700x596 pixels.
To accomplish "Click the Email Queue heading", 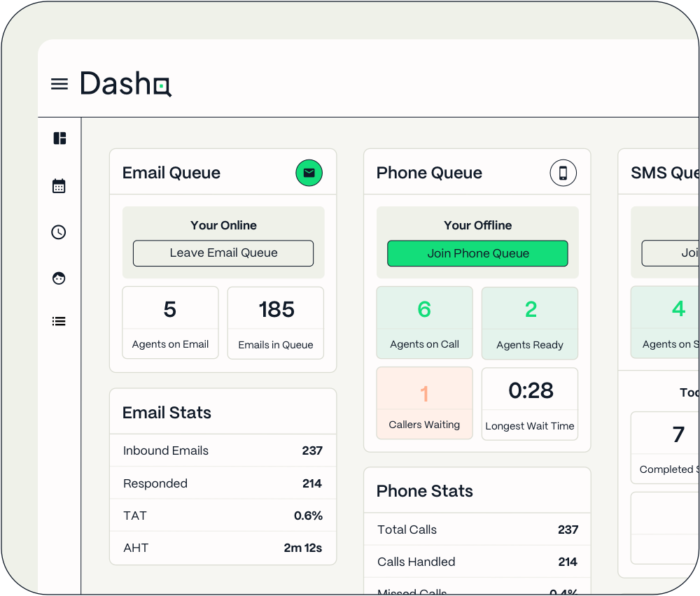I will pos(171,173).
